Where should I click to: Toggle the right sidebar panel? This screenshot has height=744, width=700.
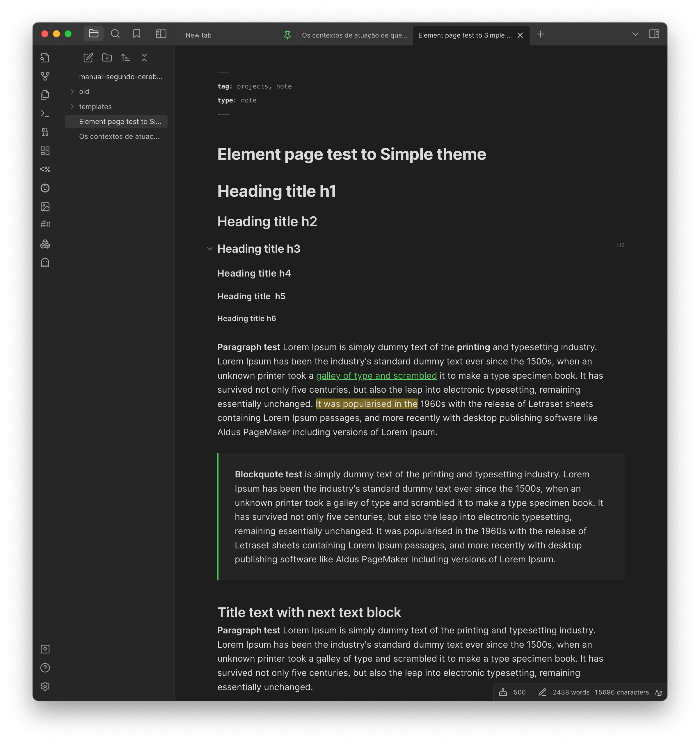(x=654, y=34)
